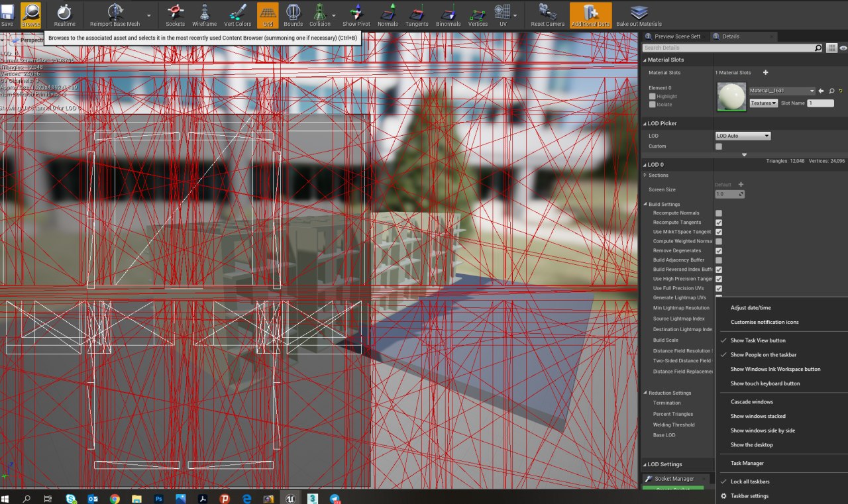Add a material slot with plus icon

pyautogui.click(x=765, y=72)
